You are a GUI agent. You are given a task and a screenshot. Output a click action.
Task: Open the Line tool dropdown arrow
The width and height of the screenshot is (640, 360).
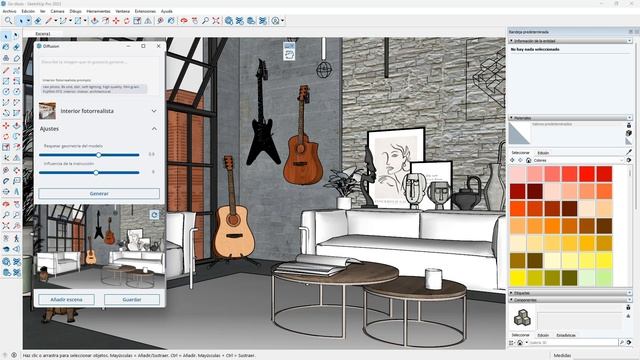pyautogui.click(x=56, y=20)
